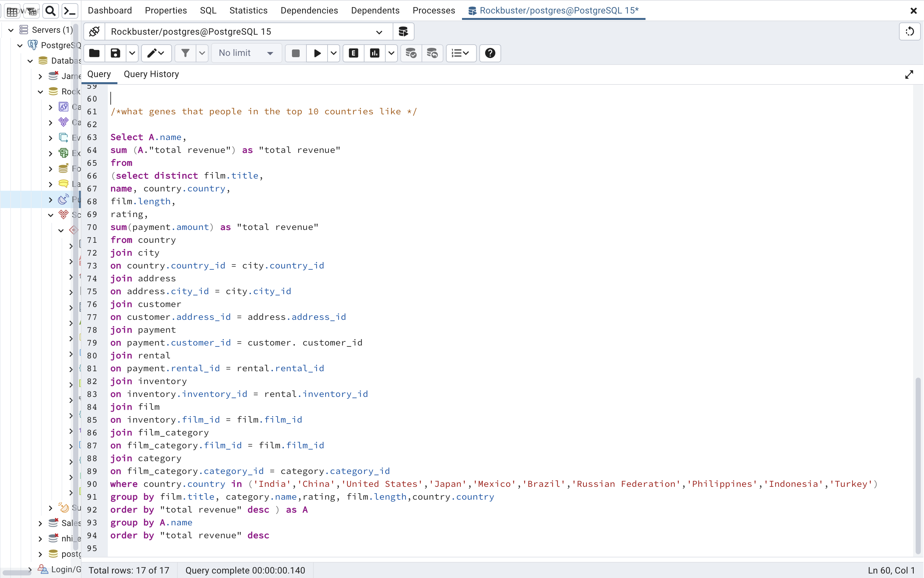
Task: Expand query editor with maximize arrow icon
Action: point(909,74)
